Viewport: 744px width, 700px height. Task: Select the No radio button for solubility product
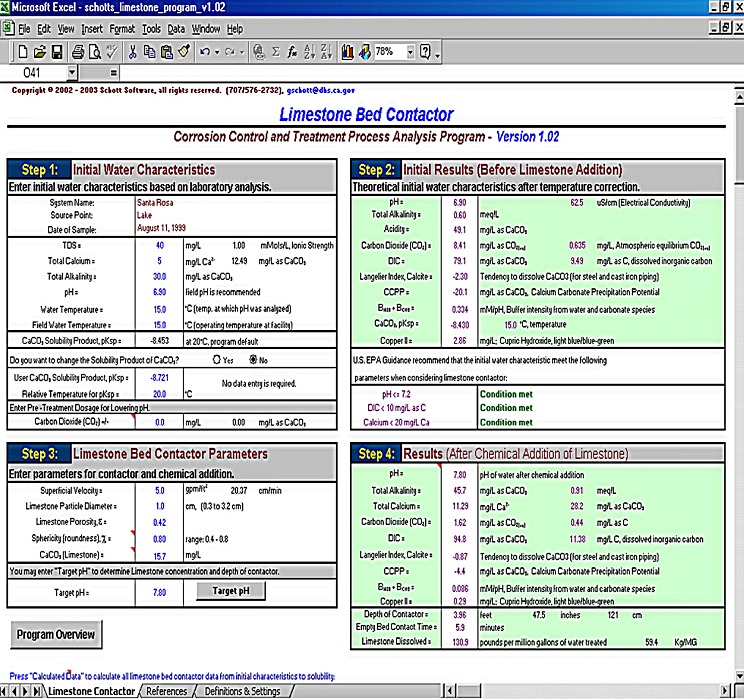coord(251,358)
